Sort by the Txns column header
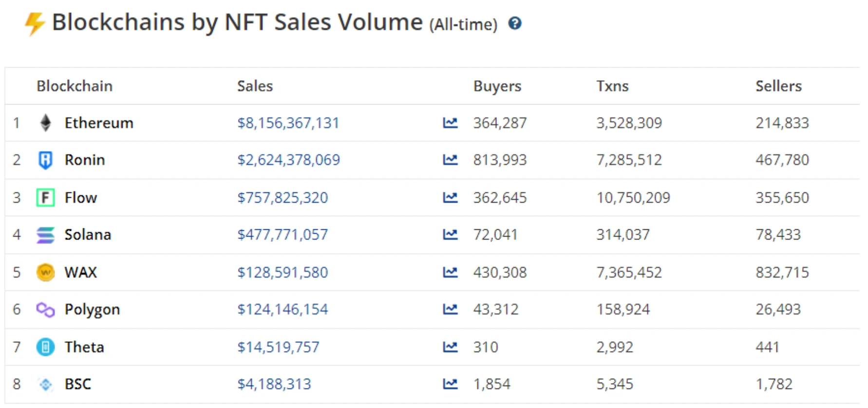Screen dimensions: 868x408 coord(612,86)
